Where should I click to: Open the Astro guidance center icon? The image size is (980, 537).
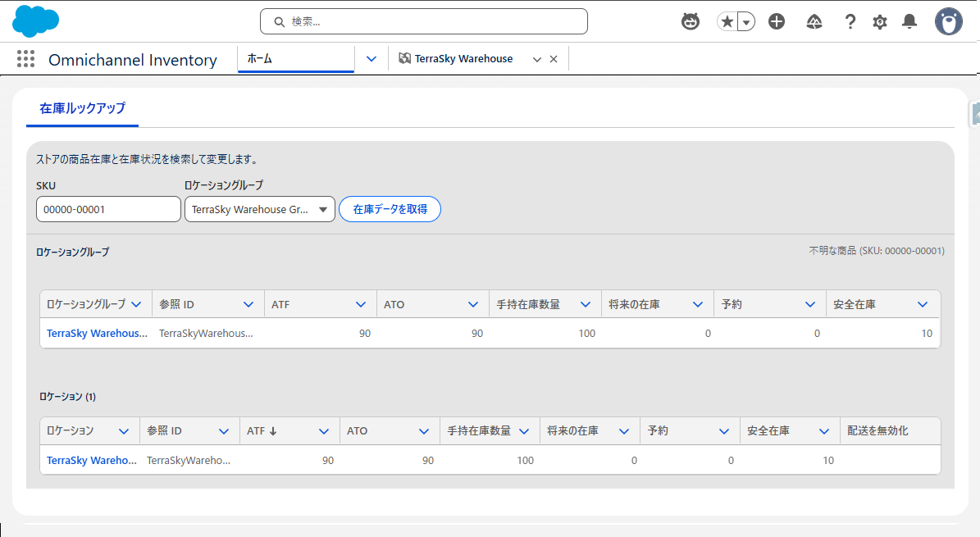pos(691,21)
